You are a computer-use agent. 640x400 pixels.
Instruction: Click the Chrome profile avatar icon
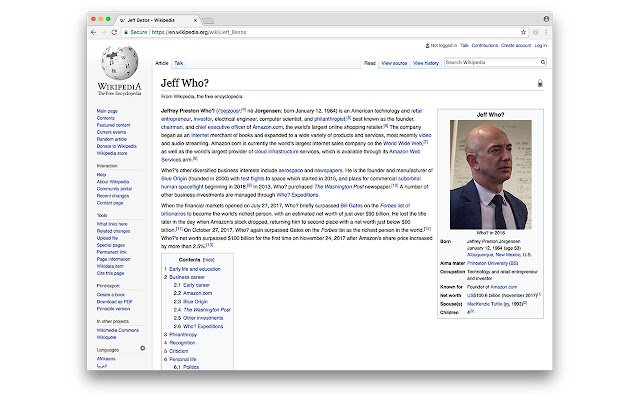[x=546, y=19]
